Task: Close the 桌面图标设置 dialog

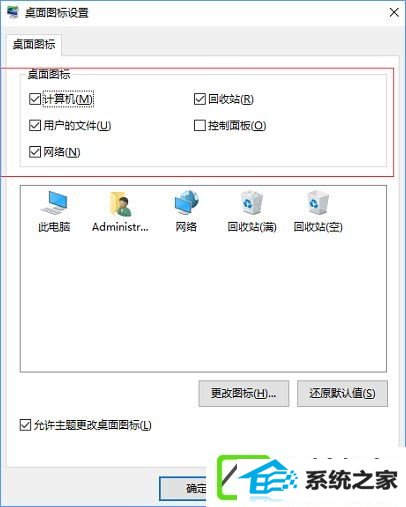Action: [394, 13]
